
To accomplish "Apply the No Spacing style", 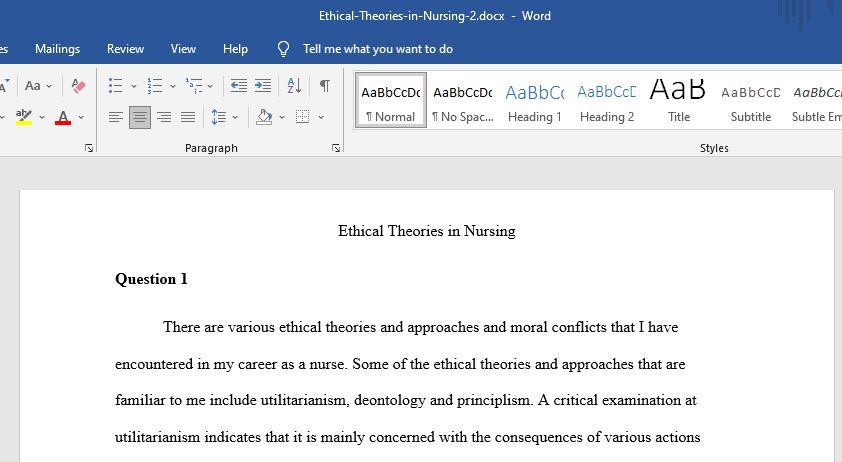I will [x=462, y=100].
